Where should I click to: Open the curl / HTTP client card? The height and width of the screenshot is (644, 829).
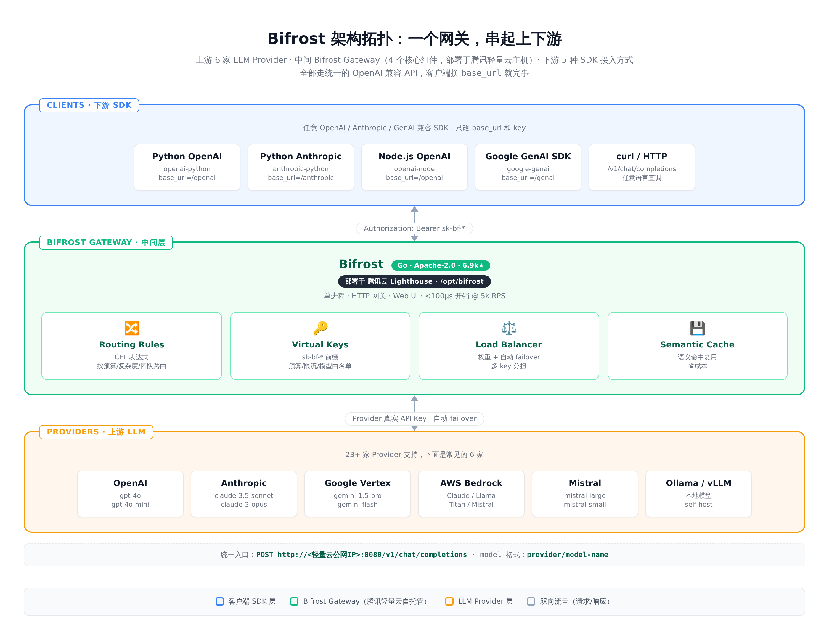(642, 167)
